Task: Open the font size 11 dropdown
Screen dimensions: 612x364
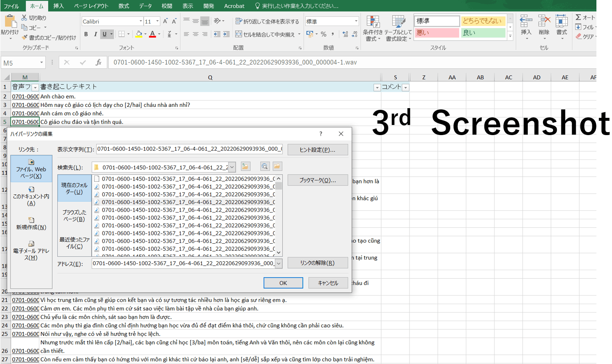Action: (158, 21)
